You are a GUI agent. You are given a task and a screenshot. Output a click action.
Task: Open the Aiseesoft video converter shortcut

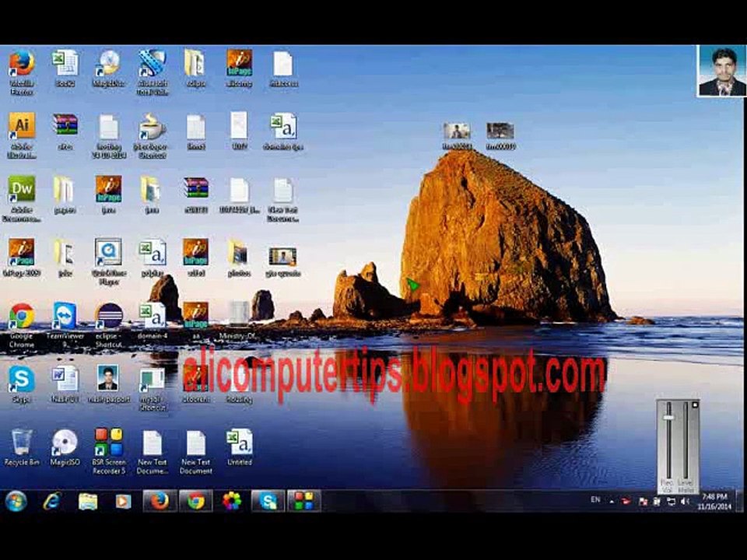pyautogui.click(x=153, y=72)
